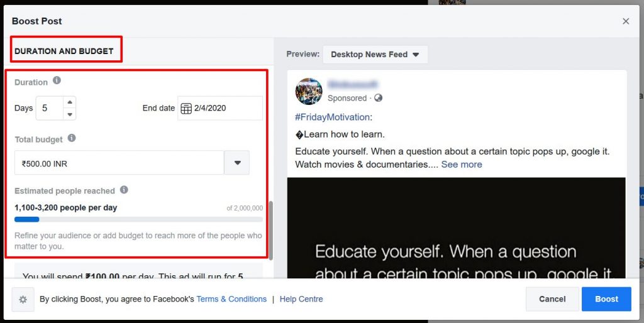Viewport: 644px width, 323px height.
Task: Click the post preview image
Action: (457, 227)
